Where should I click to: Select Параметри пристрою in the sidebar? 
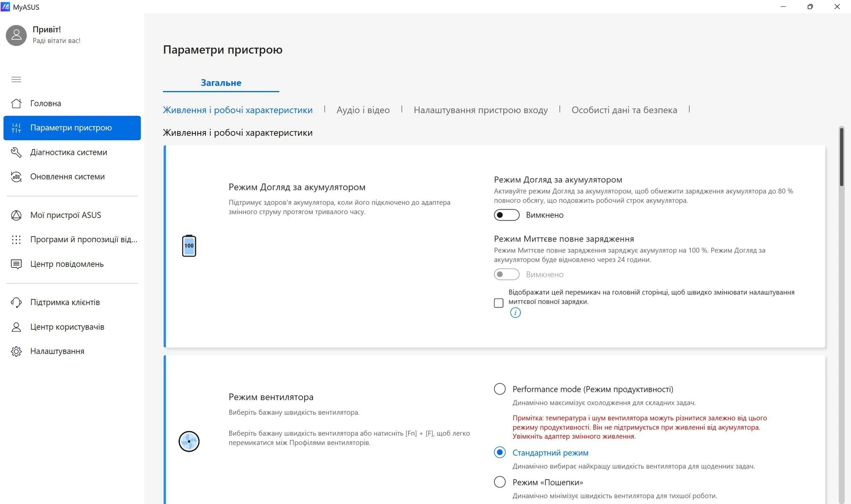[72, 128]
